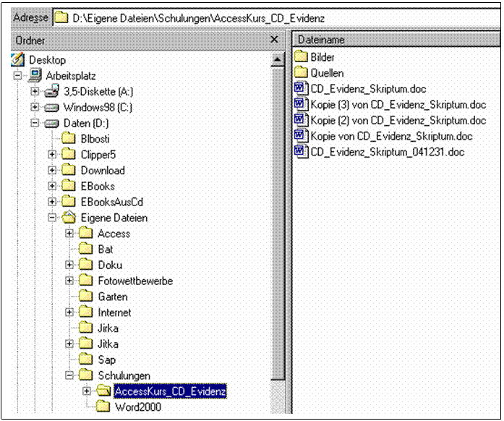Click the Bat folder icon
Image resolution: width=504 pixels, height=421 pixels.
86,249
